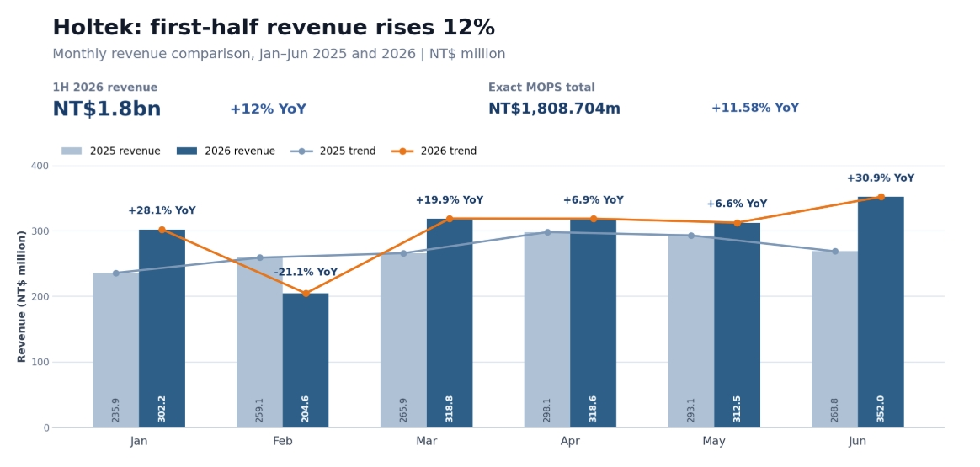Select the chart title 'Holtek: first-half revenue rises 12%'

274,28
